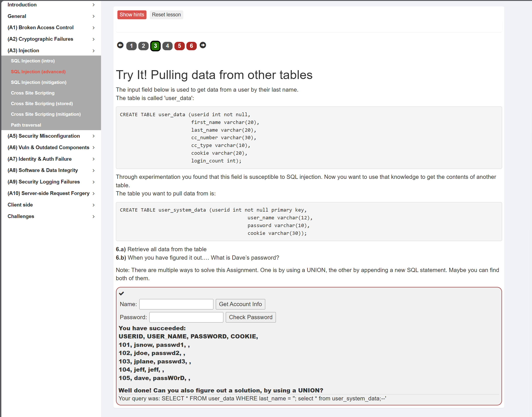Open the Path traversal lesson
532x417 pixels.
[x=26, y=125]
